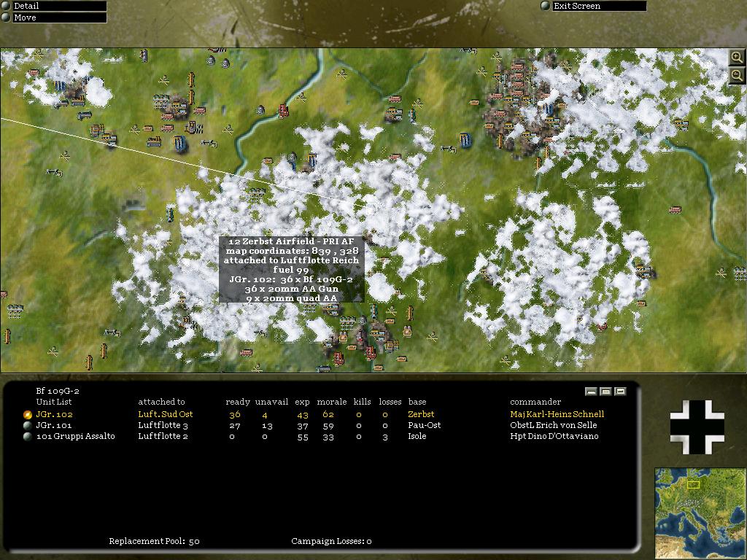
Task: Click the kills column header
Action: pos(362,402)
